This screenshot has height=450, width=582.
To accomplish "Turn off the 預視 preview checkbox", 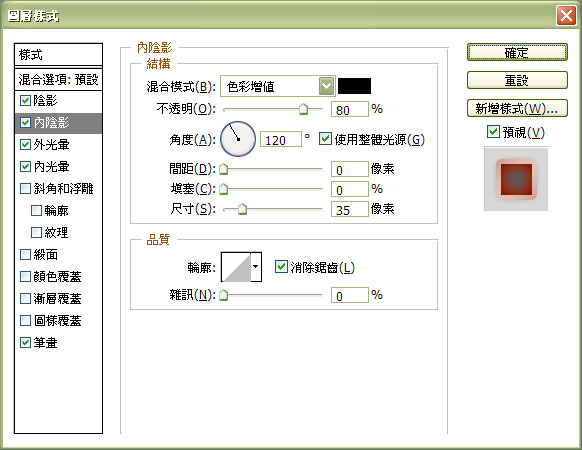I will point(493,131).
